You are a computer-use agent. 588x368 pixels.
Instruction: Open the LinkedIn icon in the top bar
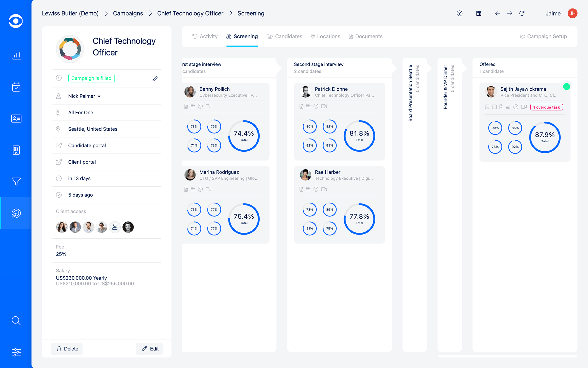pyautogui.click(x=479, y=13)
